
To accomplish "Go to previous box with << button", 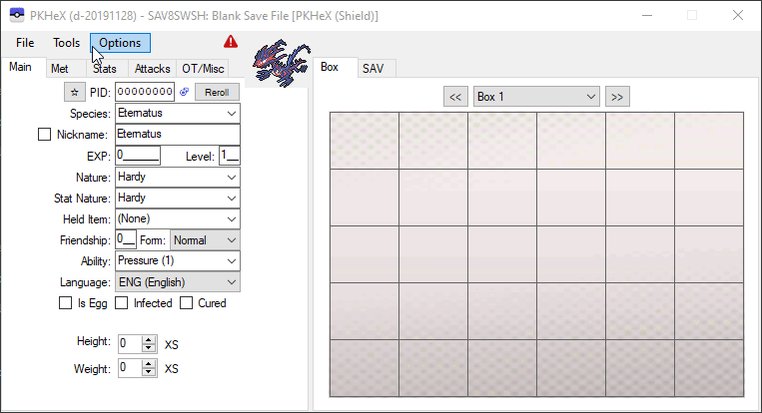I will tap(455, 97).
